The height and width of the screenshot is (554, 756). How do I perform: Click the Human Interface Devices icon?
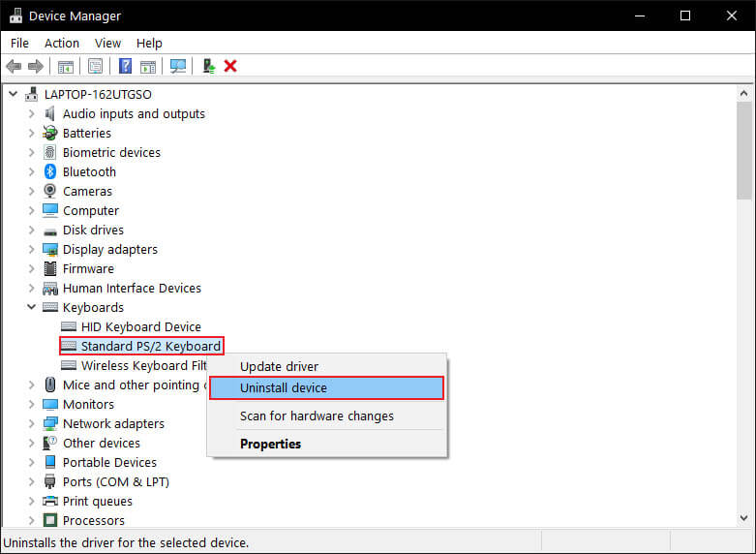[x=50, y=288]
